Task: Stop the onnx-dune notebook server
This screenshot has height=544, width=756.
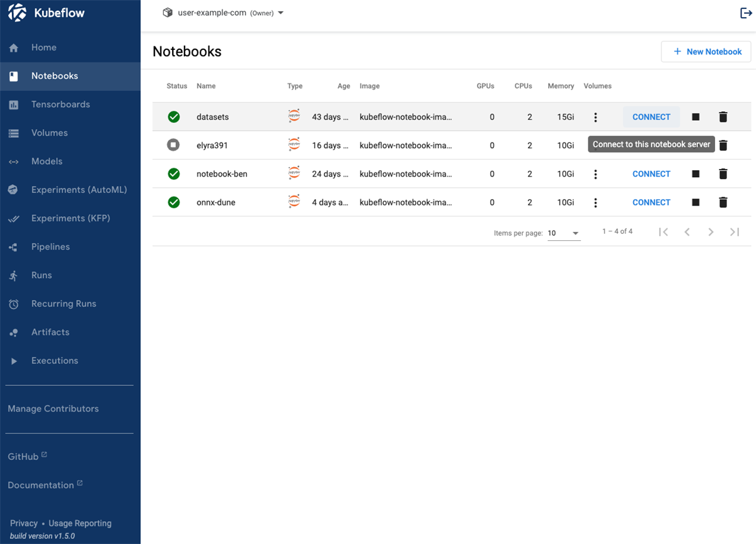Action: pos(696,202)
